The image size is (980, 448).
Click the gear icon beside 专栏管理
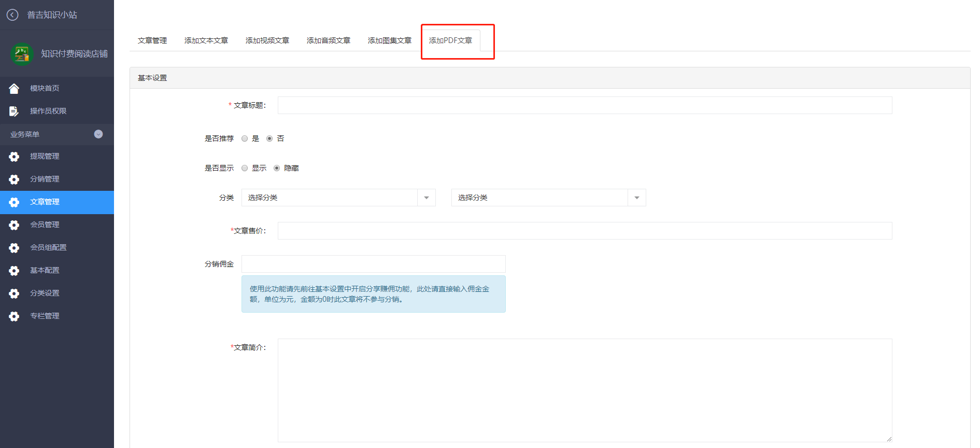coord(14,316)
